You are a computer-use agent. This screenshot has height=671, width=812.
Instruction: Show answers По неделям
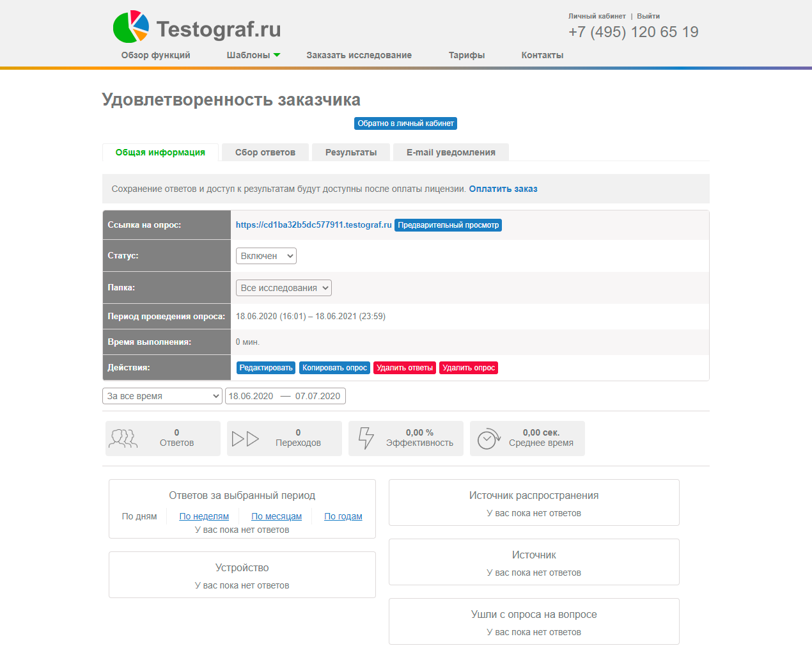pyautogui.click(x=203, y=516)
